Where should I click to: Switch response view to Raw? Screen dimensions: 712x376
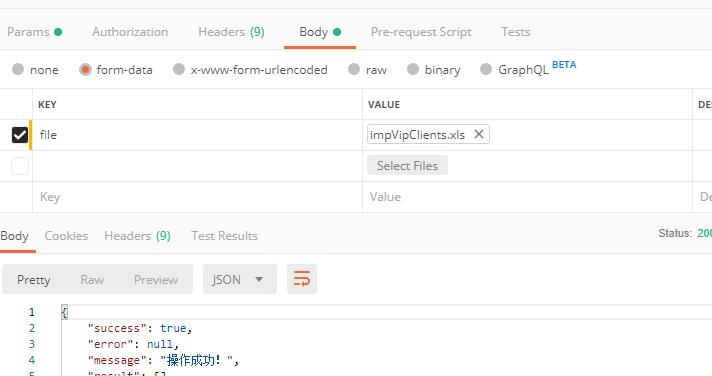tap(92, 279)
